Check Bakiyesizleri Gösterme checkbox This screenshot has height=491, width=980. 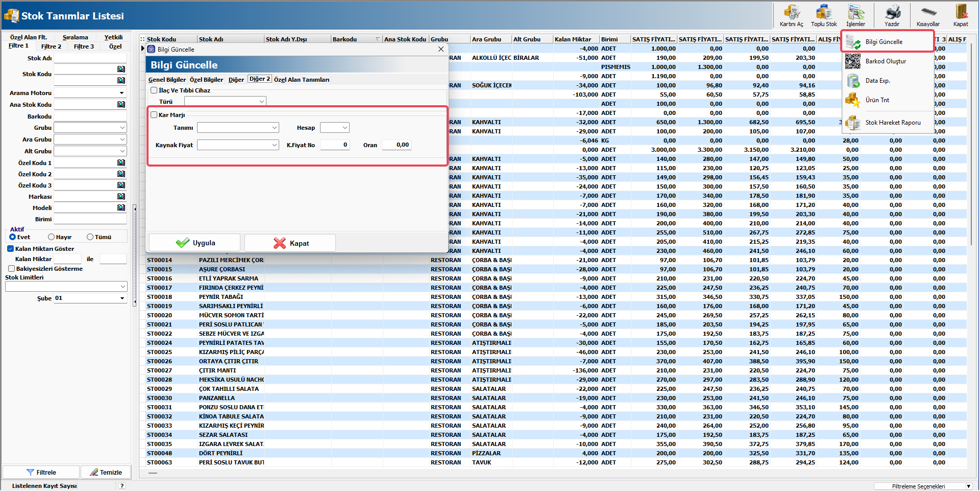pos(11,269)
